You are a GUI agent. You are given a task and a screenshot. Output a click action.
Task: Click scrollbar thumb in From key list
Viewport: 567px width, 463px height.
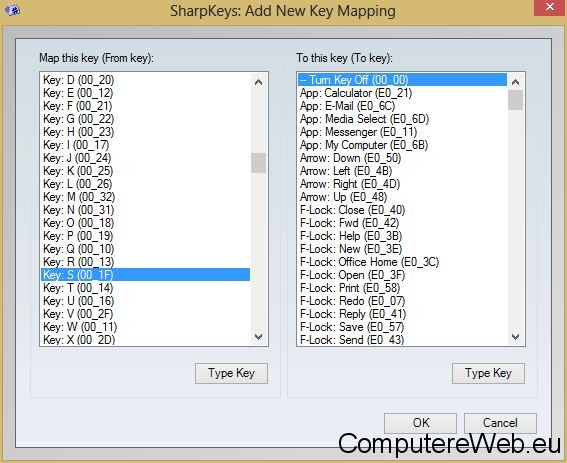click(258, 163)
